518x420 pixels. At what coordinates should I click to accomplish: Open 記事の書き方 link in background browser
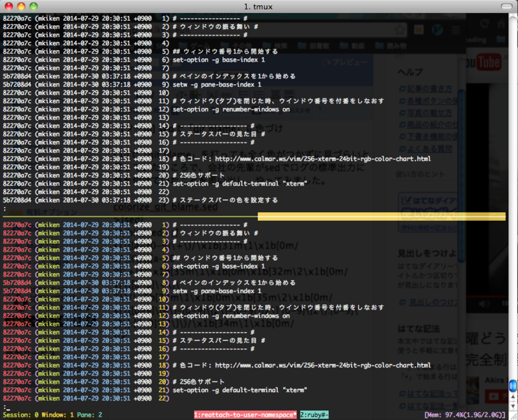(x=429, y=89)
